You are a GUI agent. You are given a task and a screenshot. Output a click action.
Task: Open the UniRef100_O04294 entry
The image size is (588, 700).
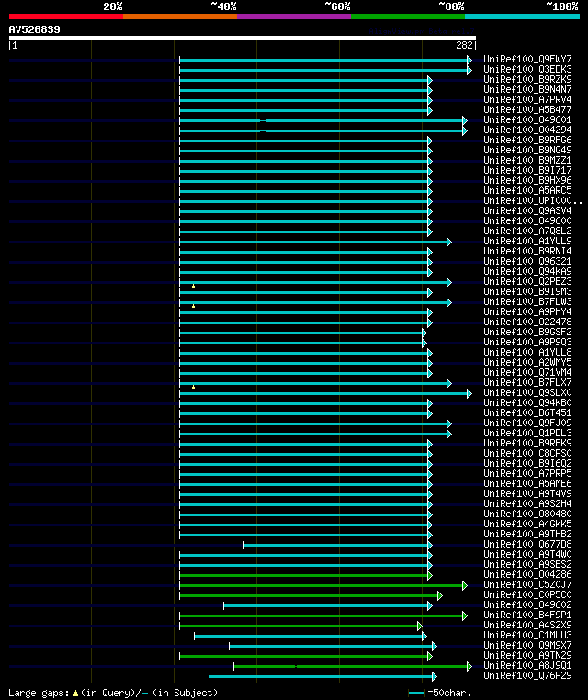tap(527, 130)
